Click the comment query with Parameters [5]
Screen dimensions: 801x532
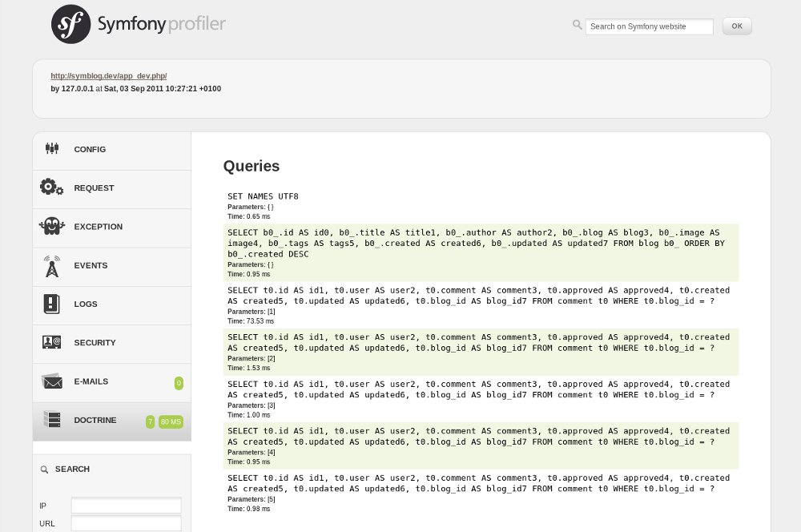point(479,483)
